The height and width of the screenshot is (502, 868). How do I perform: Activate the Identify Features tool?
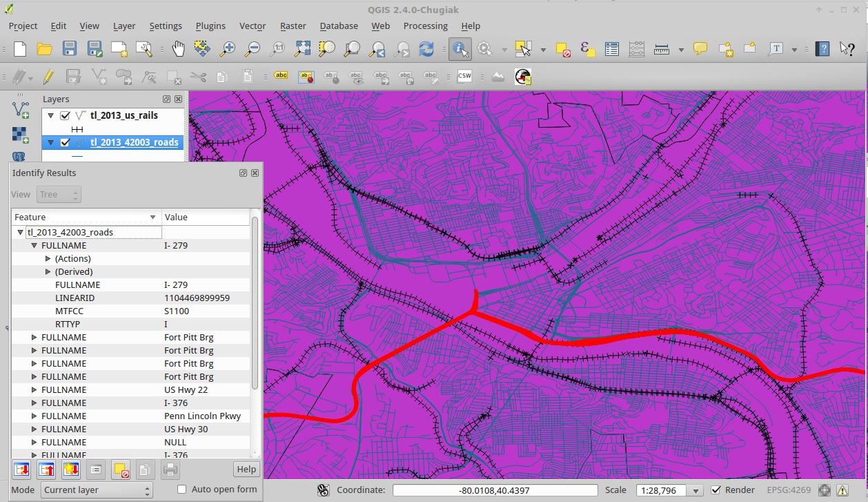(x=460, y=49)
